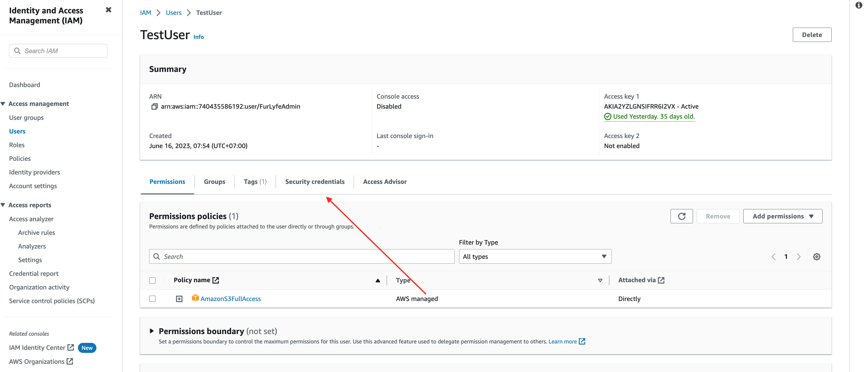Open User groups in the sidebar
Image resolution: width=868 pixels, height=372 pixels.
(26, 118)
